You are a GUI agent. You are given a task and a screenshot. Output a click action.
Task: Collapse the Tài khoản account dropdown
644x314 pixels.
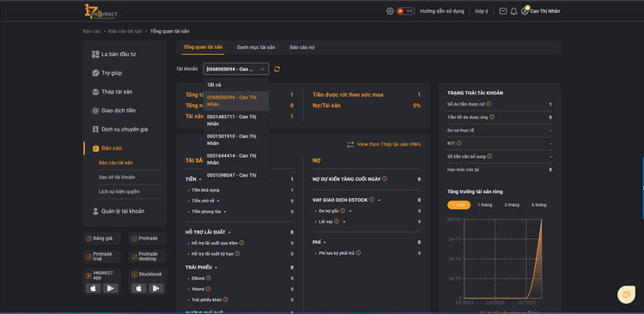tap(236, 69)
